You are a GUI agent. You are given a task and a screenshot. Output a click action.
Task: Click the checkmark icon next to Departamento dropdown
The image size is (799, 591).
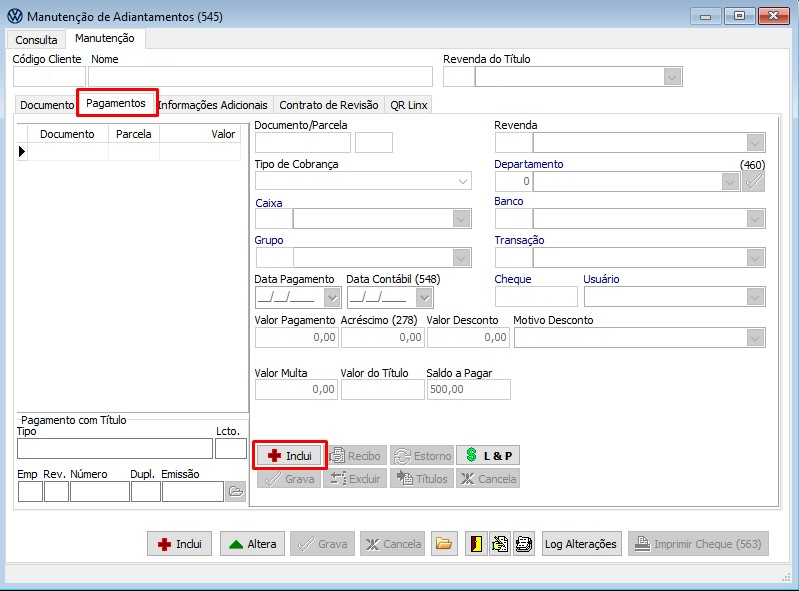point(754,181)
